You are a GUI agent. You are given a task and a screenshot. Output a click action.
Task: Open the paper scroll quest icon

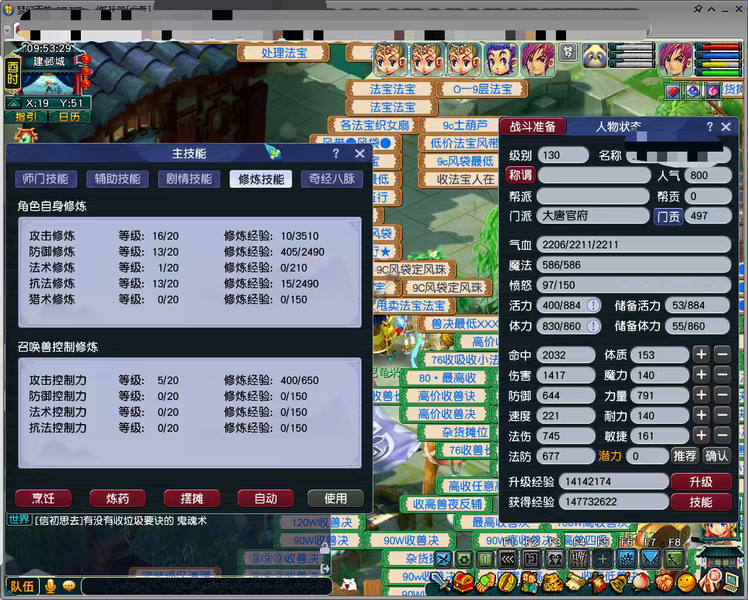(x=575, y=582)
